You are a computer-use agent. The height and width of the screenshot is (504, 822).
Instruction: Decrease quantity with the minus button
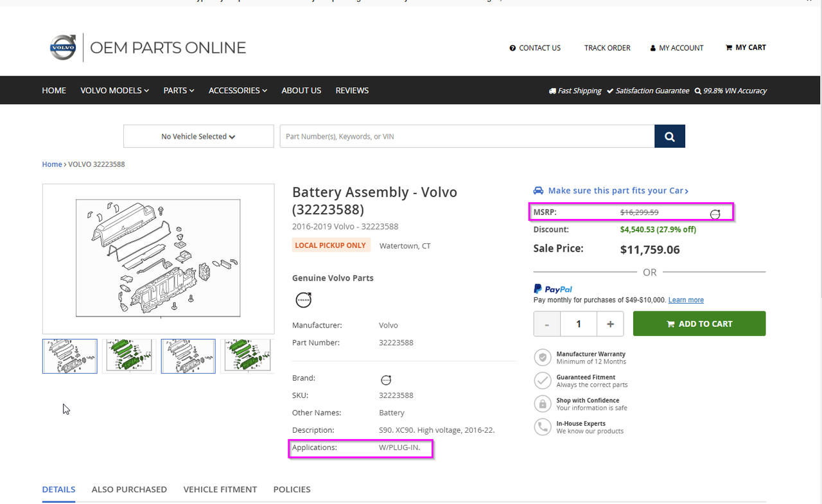coord(547,324)
